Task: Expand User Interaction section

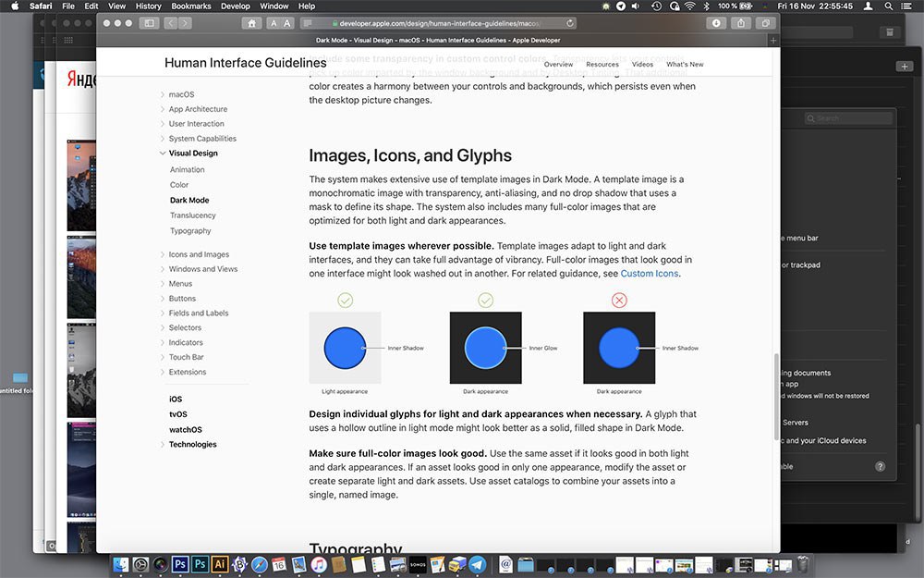Action: 163,124
